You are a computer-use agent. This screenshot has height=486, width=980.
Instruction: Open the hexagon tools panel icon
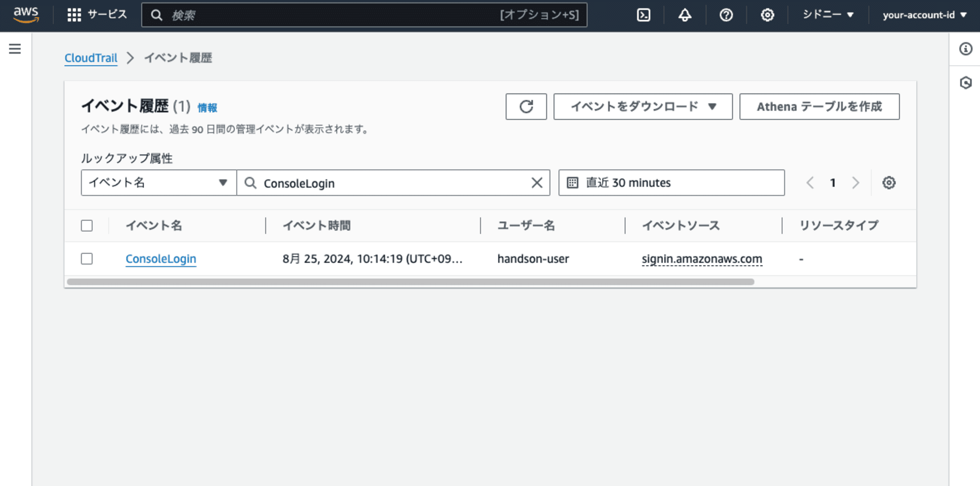coord(965,82)
